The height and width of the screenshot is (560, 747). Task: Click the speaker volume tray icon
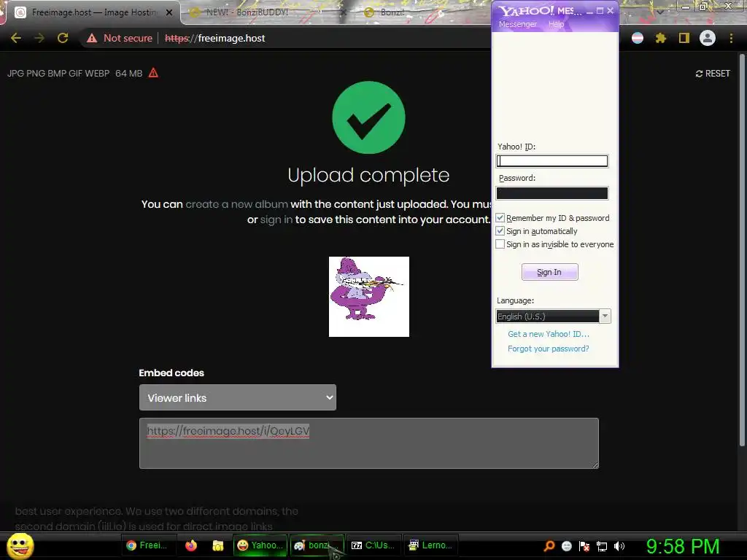click(619, 546)
